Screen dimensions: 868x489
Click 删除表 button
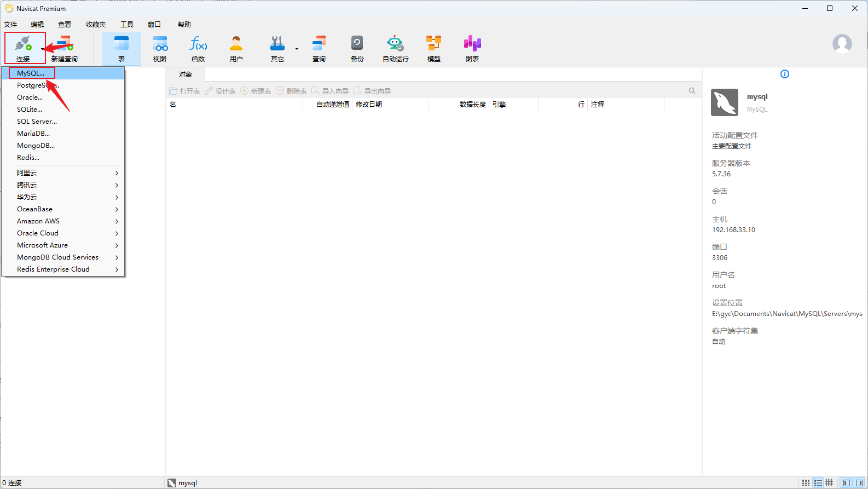point(291,91)
